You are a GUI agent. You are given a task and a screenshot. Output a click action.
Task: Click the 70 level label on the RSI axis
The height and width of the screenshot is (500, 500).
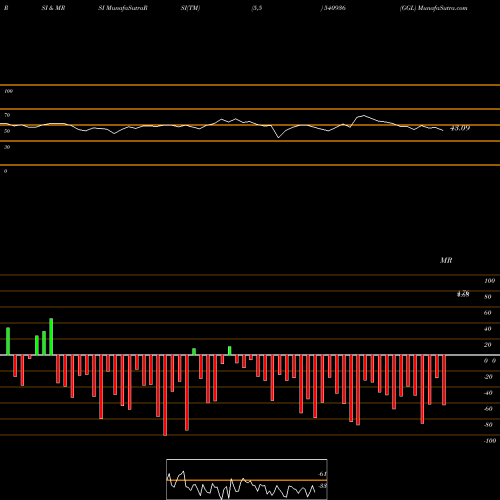pos(7,115)
